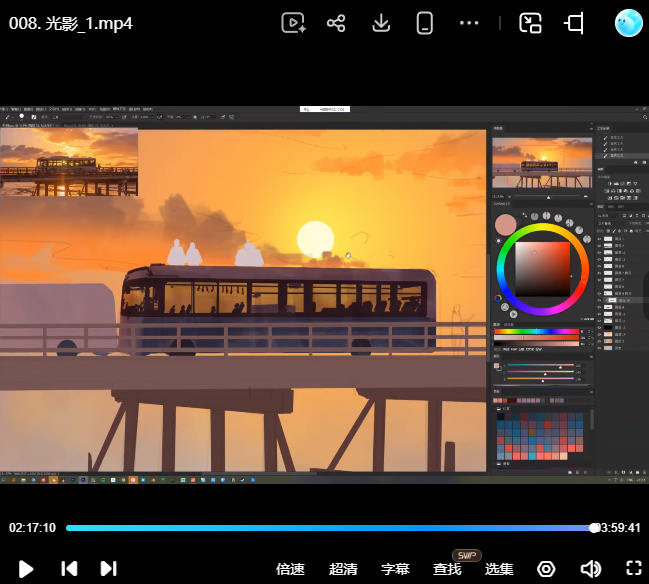Screen dimensions: 649x584
Task: Open the send-to-phone icon
Action: (425, 23)
